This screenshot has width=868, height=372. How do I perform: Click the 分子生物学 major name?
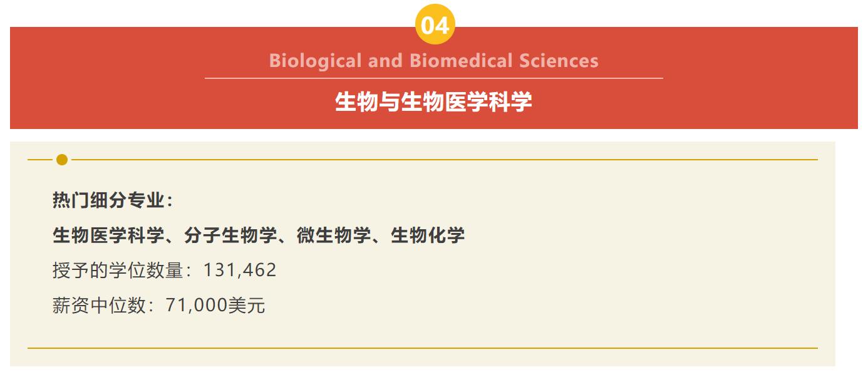(230, 235)
